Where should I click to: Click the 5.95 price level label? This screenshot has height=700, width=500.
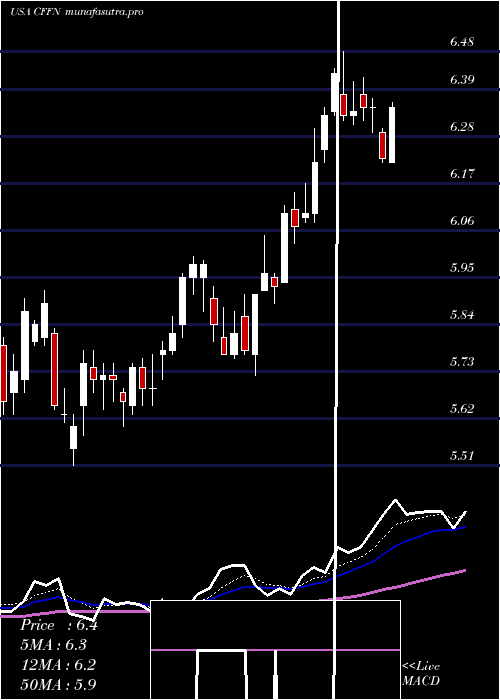pos(462,268)
